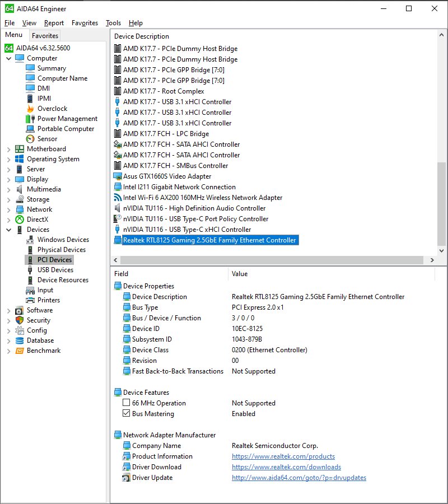Select Device Resources in the tree

point(63,280)
